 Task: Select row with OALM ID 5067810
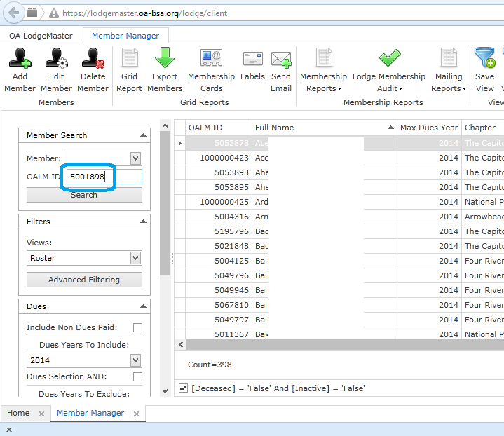(339, 305)
